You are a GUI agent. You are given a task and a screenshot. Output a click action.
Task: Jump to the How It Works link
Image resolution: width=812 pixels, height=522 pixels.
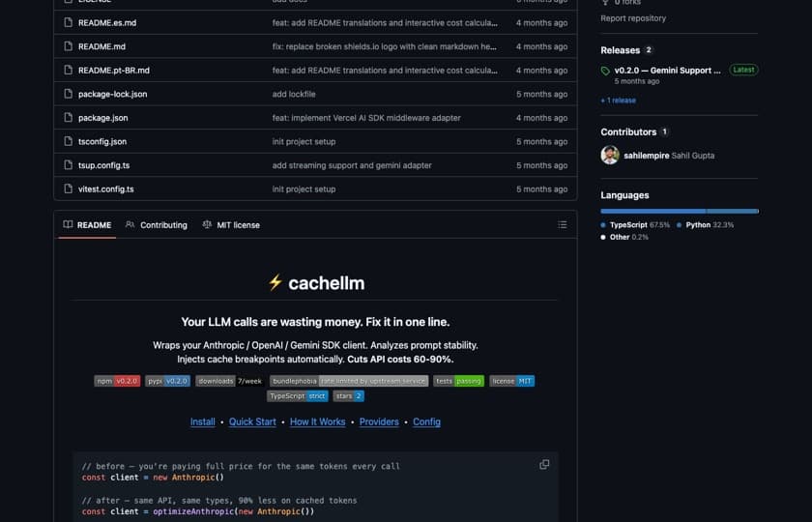coord(317,422)
